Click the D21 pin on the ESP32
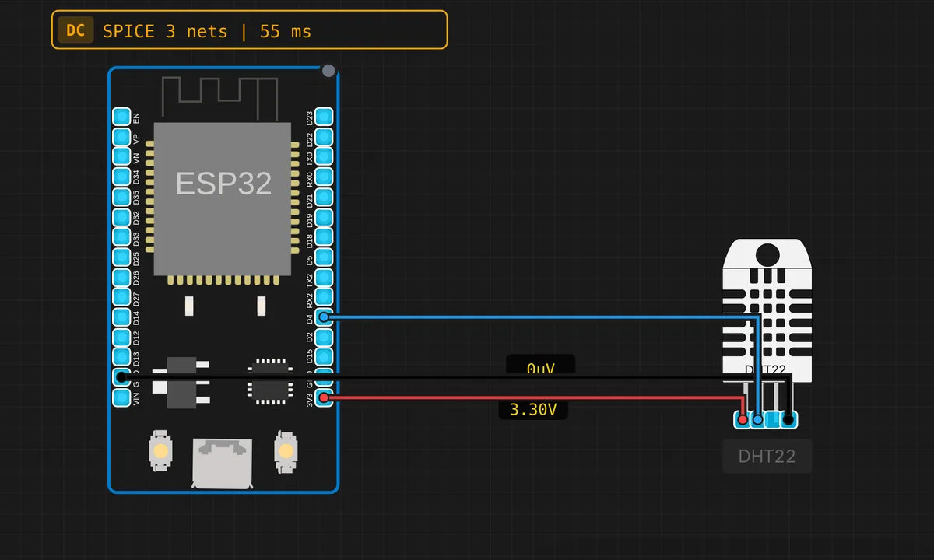Screen dimensions: 934x560 tap(324, 197)
